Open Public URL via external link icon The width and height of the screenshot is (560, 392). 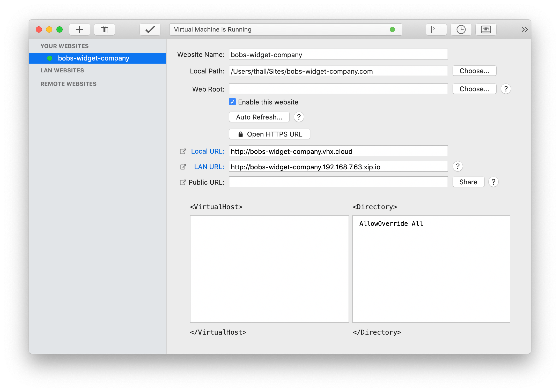(x=183, y=183)
